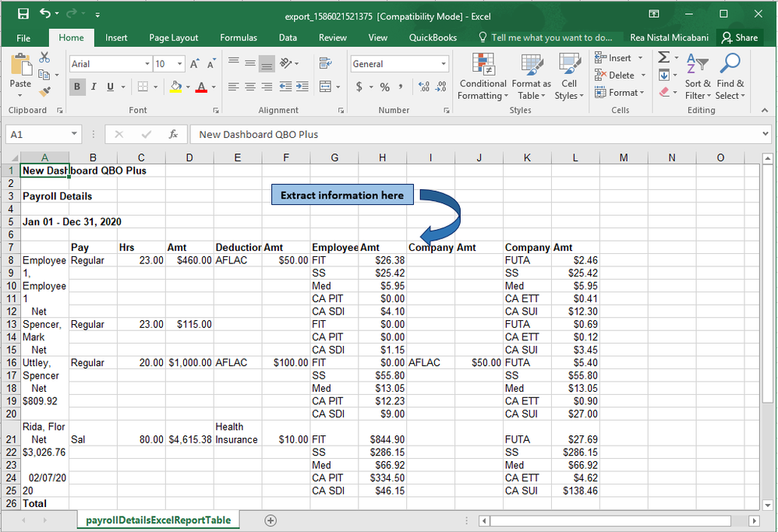Expand the General number format dropdown
The image size is (778, 532).
pos(444,64)
